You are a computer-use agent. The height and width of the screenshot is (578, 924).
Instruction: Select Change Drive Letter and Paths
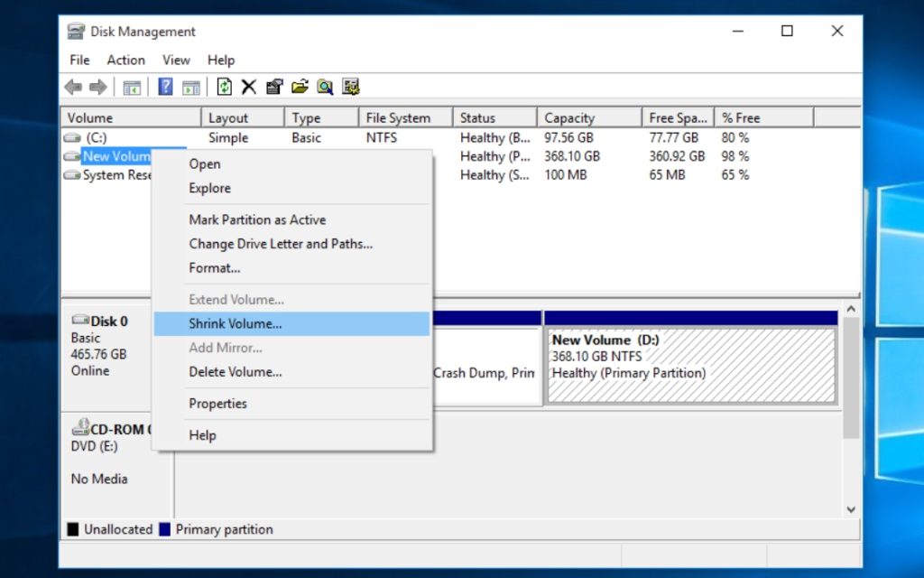pos(292,244)
